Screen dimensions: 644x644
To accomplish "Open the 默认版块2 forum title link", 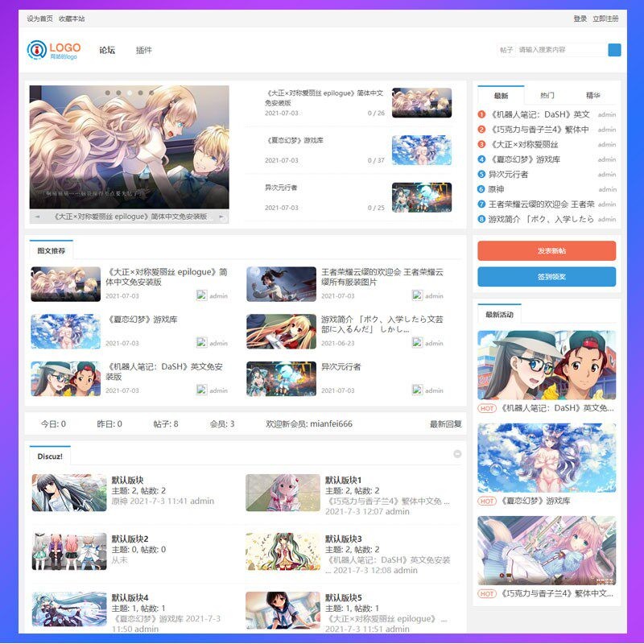I will 130,539.
